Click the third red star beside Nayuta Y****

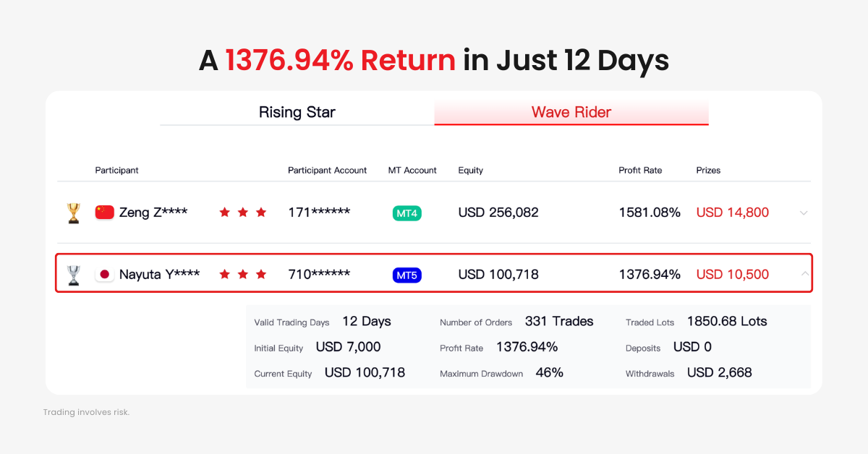coord(260,273)
